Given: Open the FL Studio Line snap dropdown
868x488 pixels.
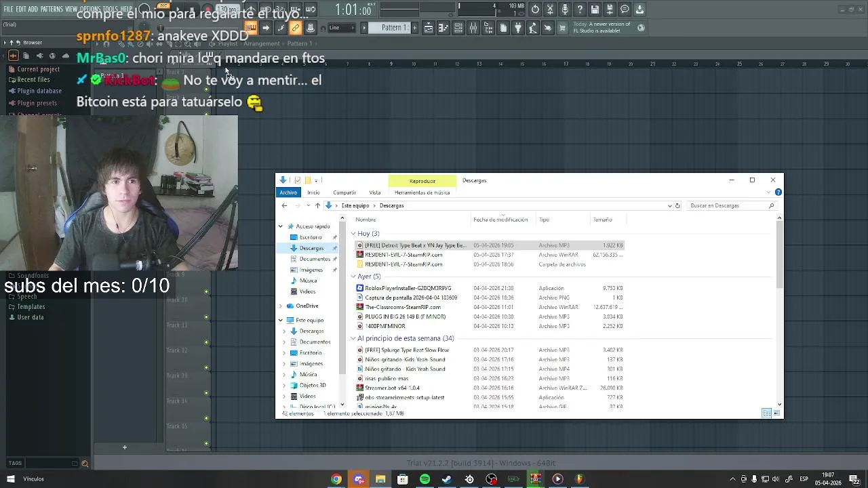Looking at the screenshot, I should [x=341, y=28].
